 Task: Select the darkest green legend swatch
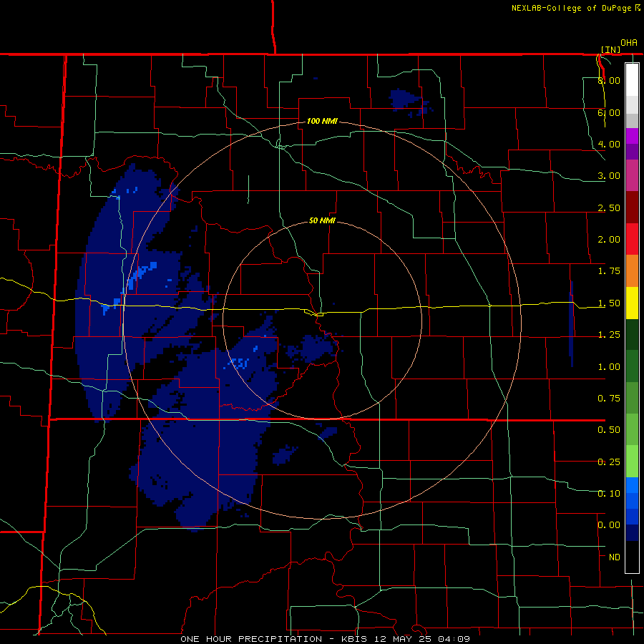(x=632, y=335)
